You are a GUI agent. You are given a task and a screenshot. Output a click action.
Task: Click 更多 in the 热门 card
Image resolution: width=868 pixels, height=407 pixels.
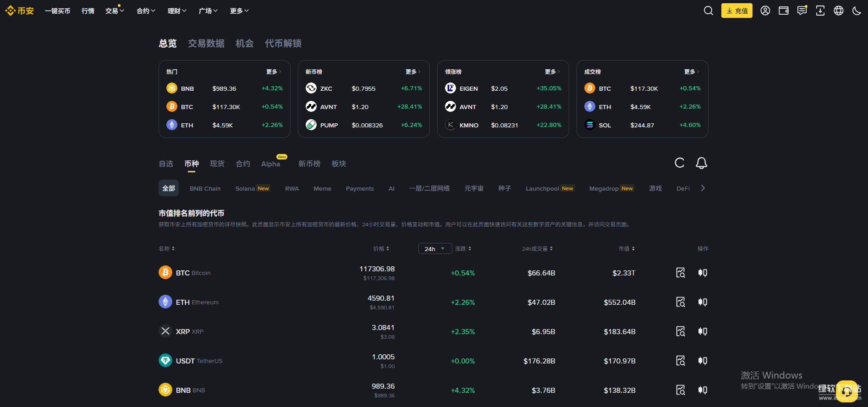(274, 71)
